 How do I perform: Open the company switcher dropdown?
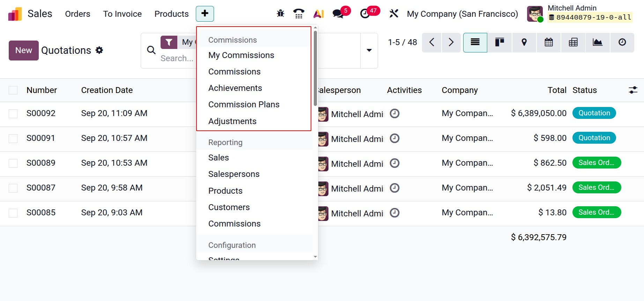(x=462, y=14)
